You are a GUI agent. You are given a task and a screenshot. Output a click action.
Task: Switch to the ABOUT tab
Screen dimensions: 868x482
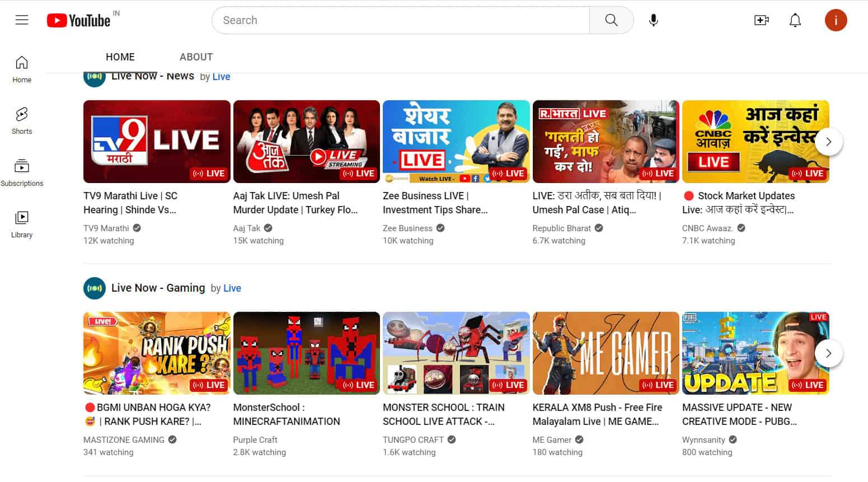[196, 57]
